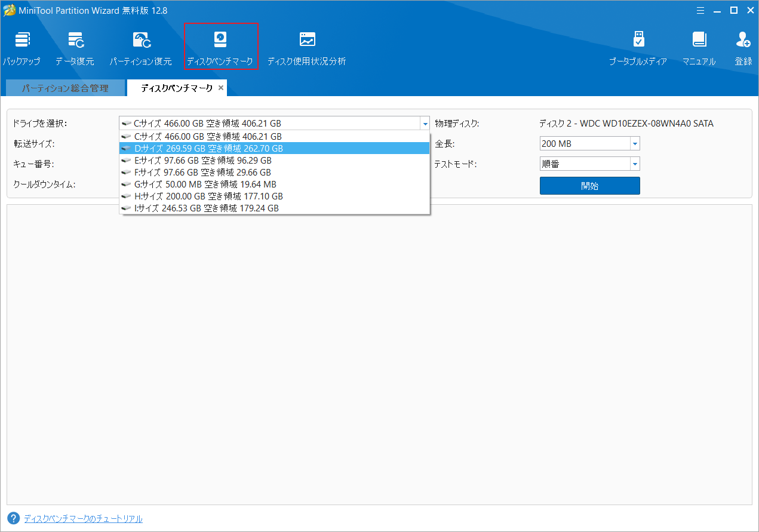The width and height of the screenshot is (759, 532).
Task: Open パーティション復元 partition recovery
Action: (140, 48)
